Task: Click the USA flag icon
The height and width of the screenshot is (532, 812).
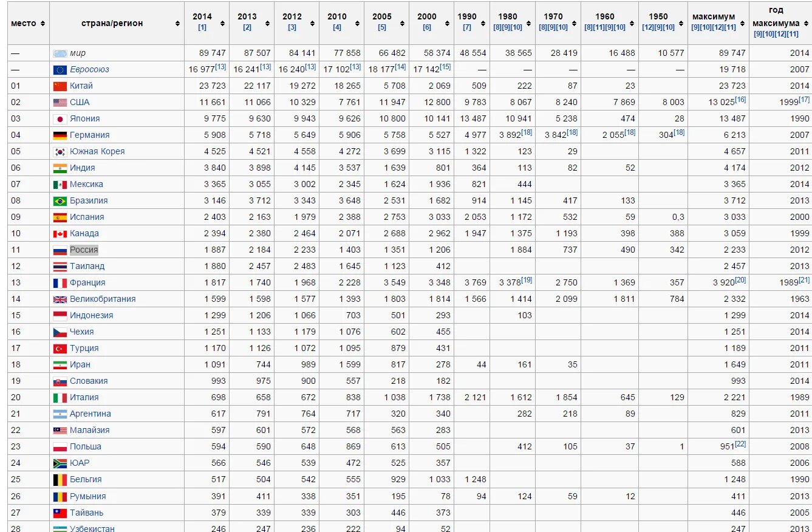Action: pos(60,103)
